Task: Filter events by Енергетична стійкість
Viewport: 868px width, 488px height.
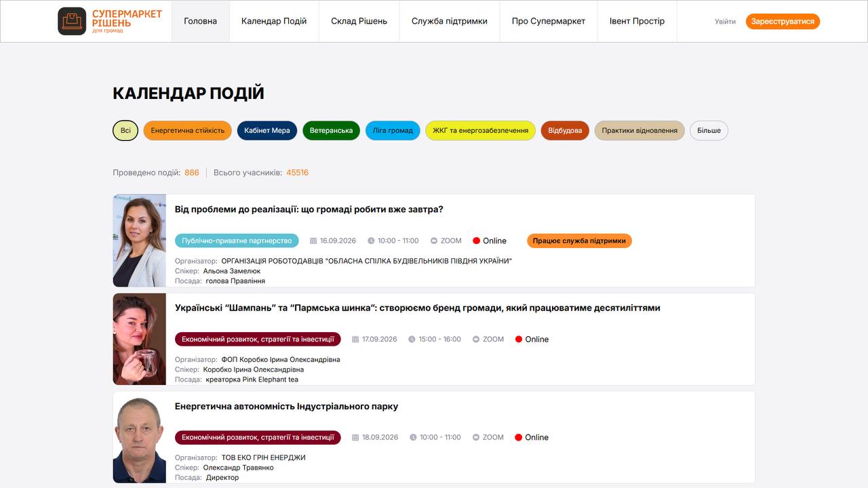Action: click(x=188, y=131)
